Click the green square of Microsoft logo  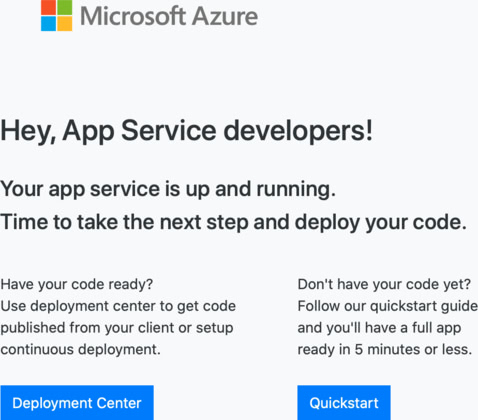click(65, 7)
